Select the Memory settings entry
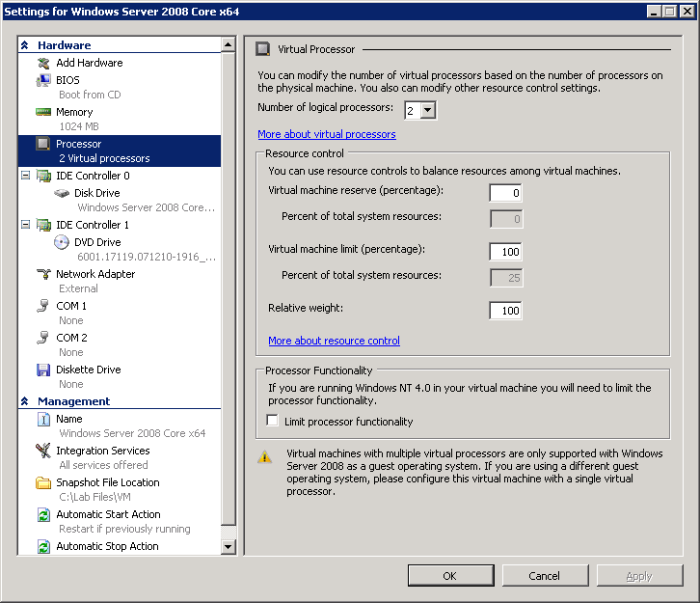This screenshot has width=700, height=603. pos(74,112)
